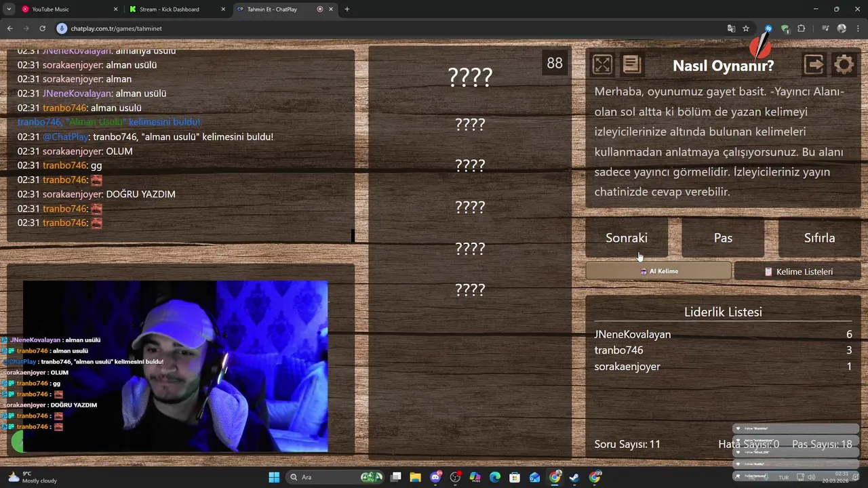The height and width of the screenshot is (488, 868).
Task: Open the Chrome profile avatar
Action: (842, 28)
